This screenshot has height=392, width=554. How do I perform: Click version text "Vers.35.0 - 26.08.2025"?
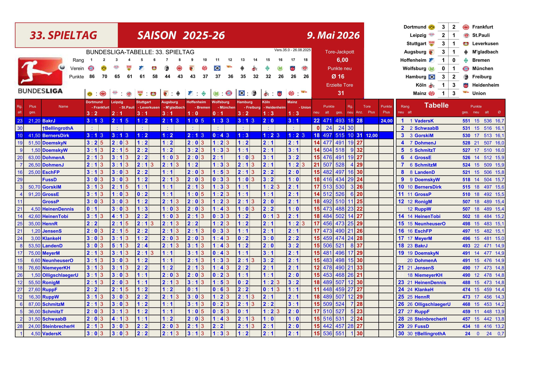tap(292, 50)
